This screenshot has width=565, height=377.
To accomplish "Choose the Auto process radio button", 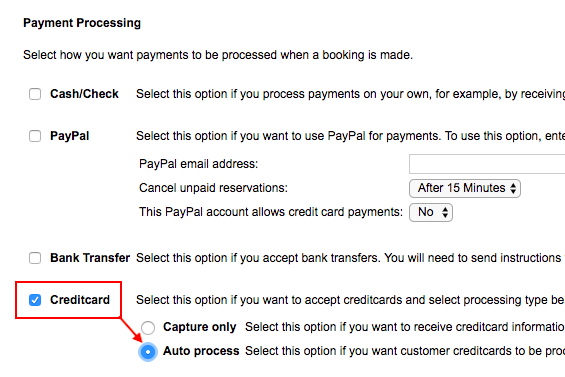I will pos(148,351).
